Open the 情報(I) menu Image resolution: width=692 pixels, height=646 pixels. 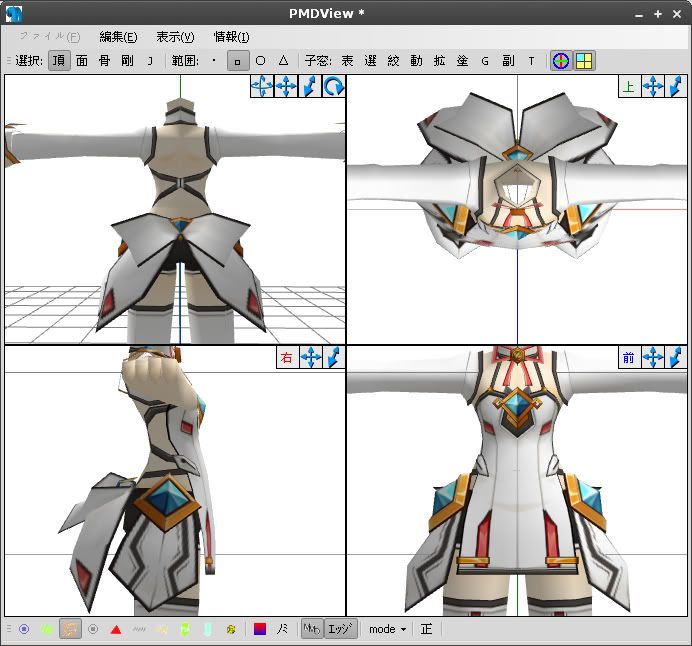[231, 37]
